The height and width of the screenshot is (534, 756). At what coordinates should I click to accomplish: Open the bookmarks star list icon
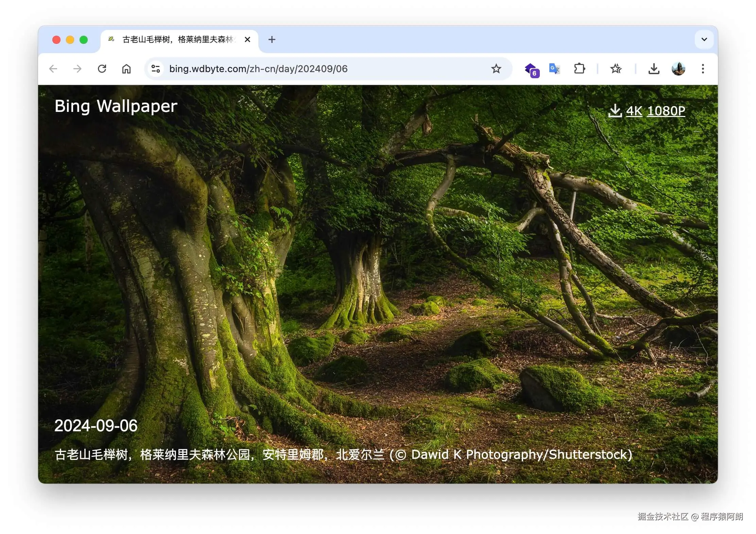pos(616,69)
